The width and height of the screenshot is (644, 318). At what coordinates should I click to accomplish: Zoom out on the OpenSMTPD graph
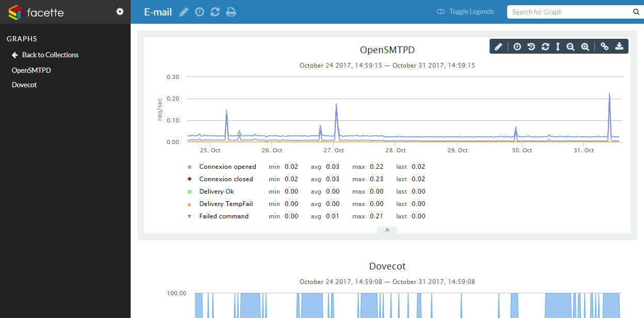click(x=571, y=46)
